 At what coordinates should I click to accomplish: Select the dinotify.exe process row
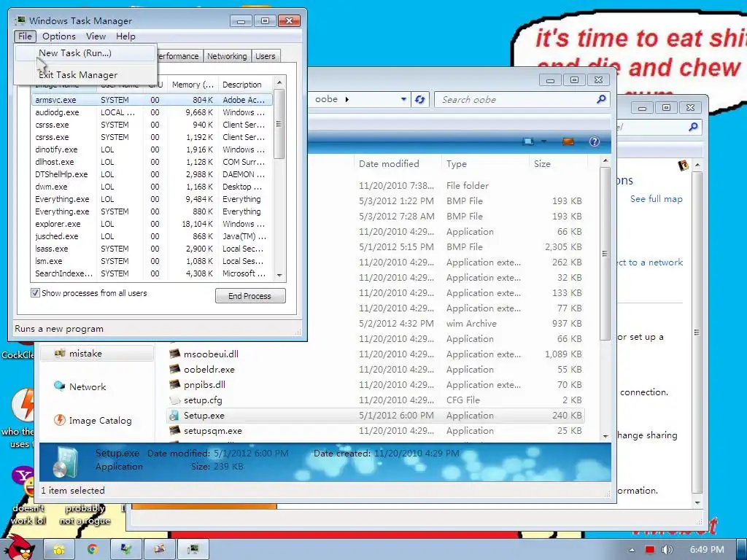tap(152, 149)
